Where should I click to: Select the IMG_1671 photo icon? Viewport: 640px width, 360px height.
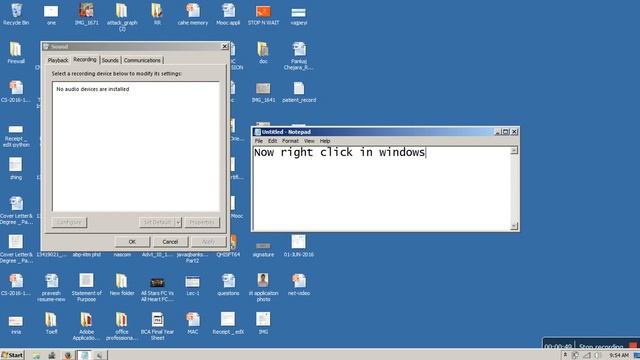(87, 14)
